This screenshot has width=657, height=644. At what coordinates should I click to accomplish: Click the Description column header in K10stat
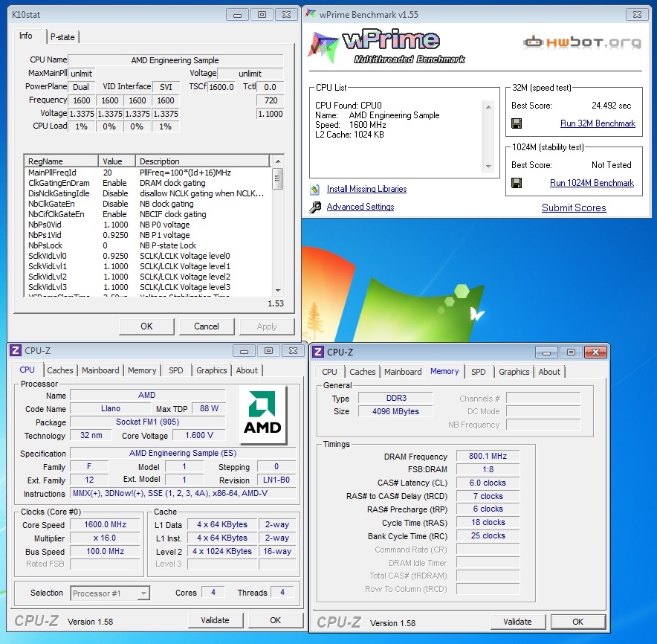pos(202,161)
